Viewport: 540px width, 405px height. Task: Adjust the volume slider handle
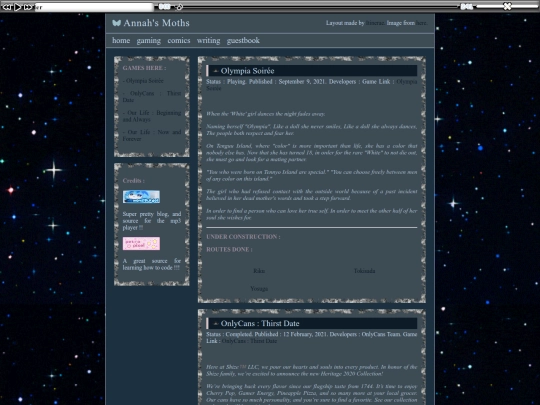507,6
